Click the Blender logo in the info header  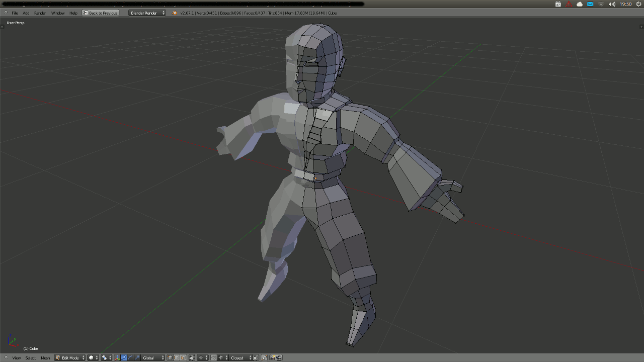pyautogui.click(x=175, y=13)
